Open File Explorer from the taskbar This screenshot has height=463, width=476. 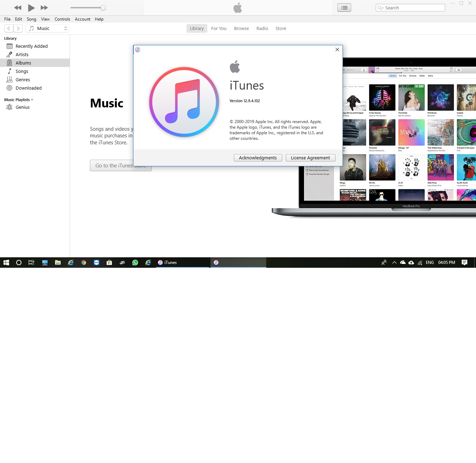tap(58, 263)
